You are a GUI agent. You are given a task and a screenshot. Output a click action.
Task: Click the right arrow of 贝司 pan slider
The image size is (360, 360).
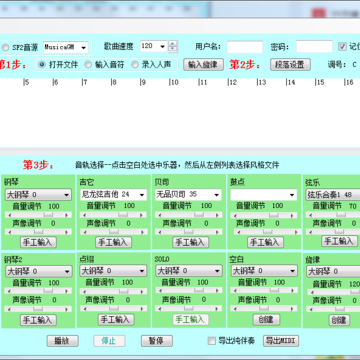pos(217,232)
